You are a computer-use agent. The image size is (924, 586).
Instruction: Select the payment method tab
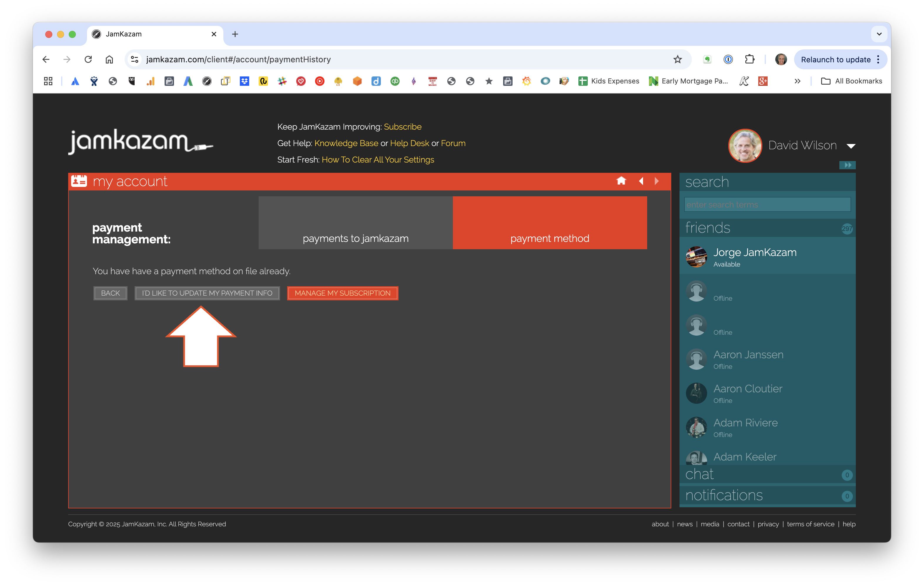[x=550, y=223]
